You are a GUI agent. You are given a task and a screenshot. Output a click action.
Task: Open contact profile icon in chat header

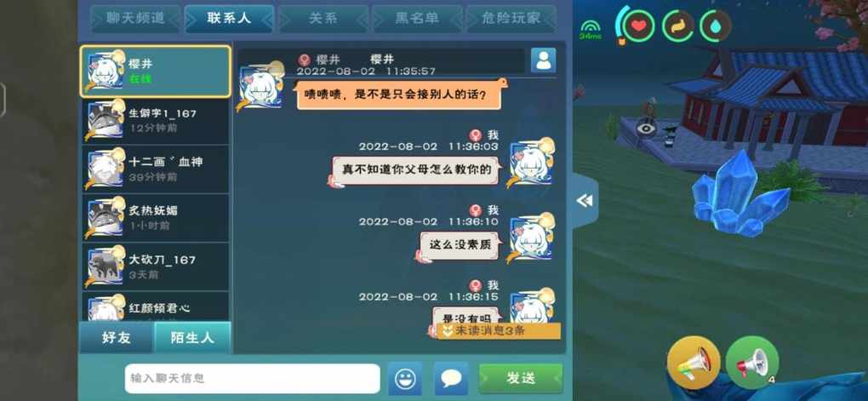click(543, 60)
